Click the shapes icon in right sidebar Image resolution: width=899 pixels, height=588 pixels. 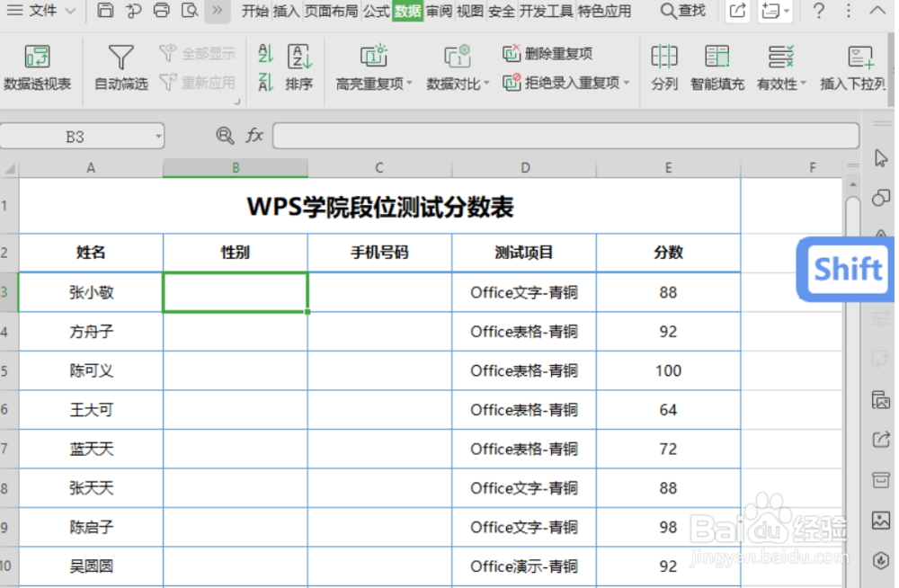pyautogui.click(x=881, y=198)
